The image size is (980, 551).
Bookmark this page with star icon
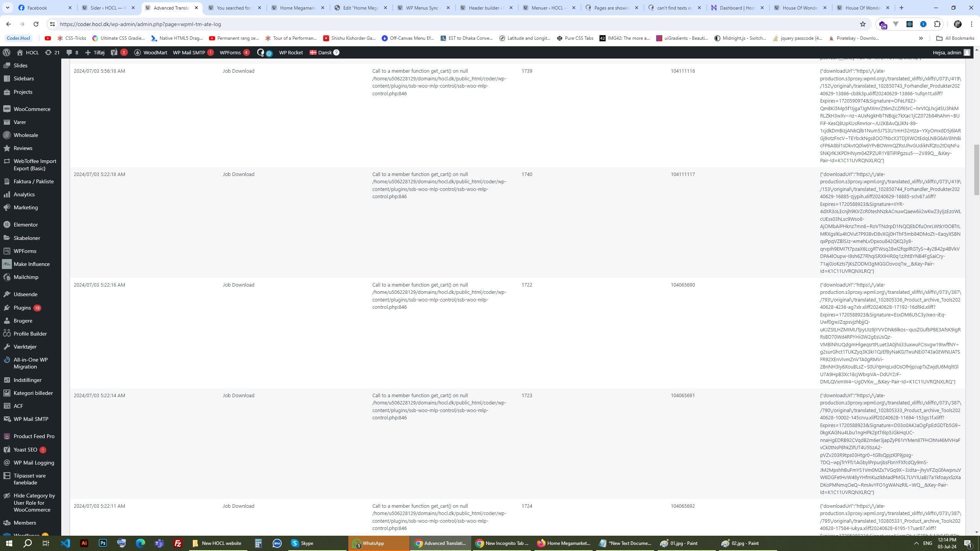(x=862, y=24)
